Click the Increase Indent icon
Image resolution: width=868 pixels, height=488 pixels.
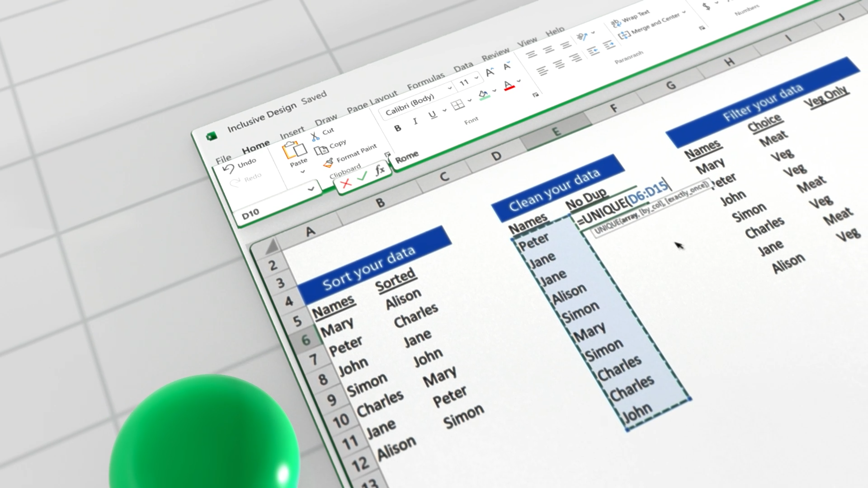pos(609,45)
